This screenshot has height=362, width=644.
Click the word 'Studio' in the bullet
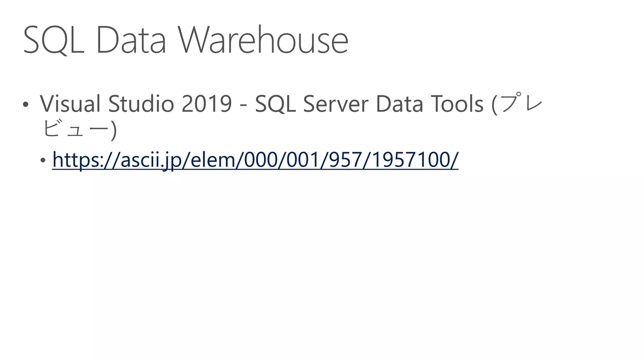141,104
